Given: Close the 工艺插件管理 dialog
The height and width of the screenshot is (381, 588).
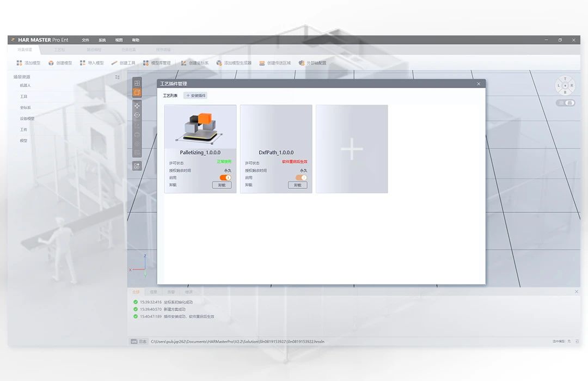Looking at the screenshot, I should (479, 84).
